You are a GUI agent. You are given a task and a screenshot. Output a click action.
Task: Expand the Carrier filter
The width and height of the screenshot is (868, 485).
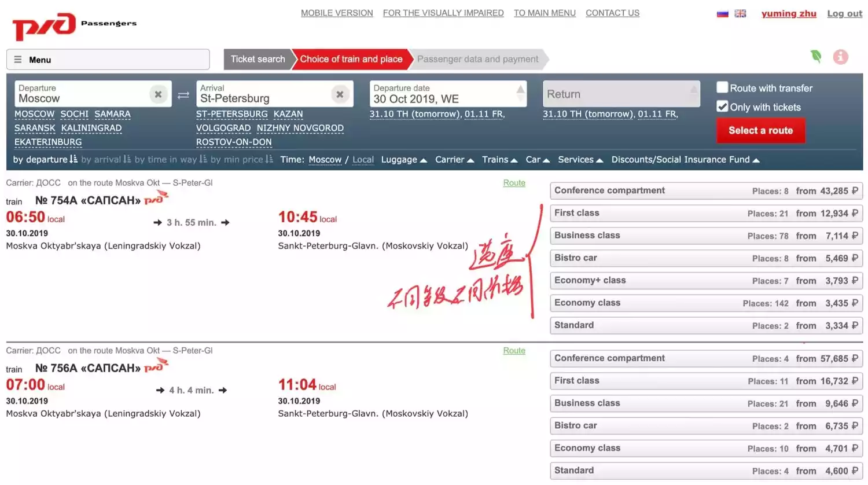click(454, 160)
